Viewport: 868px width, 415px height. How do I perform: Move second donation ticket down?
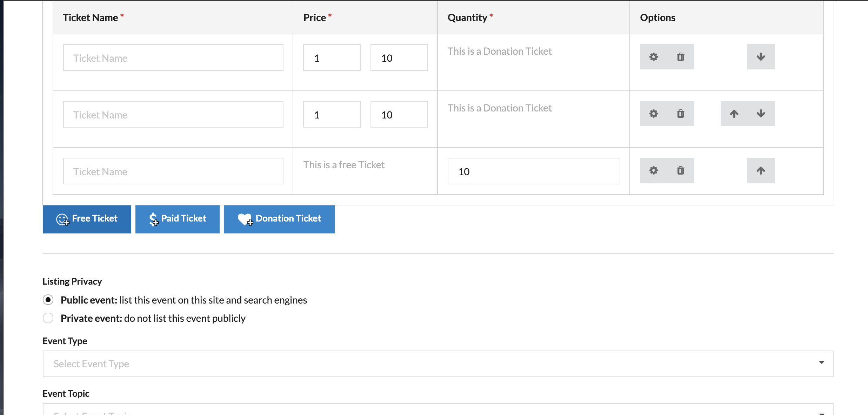point(761,114)
